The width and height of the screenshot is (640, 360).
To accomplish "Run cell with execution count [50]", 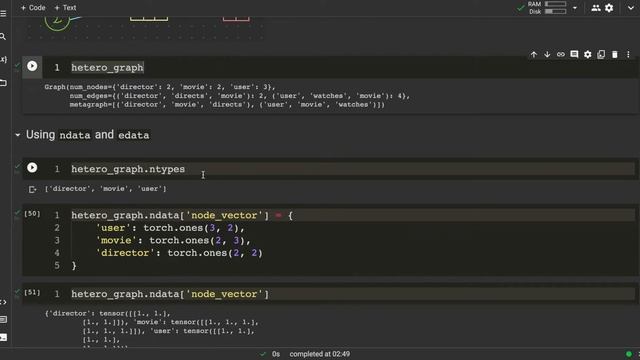I will 32,214.
